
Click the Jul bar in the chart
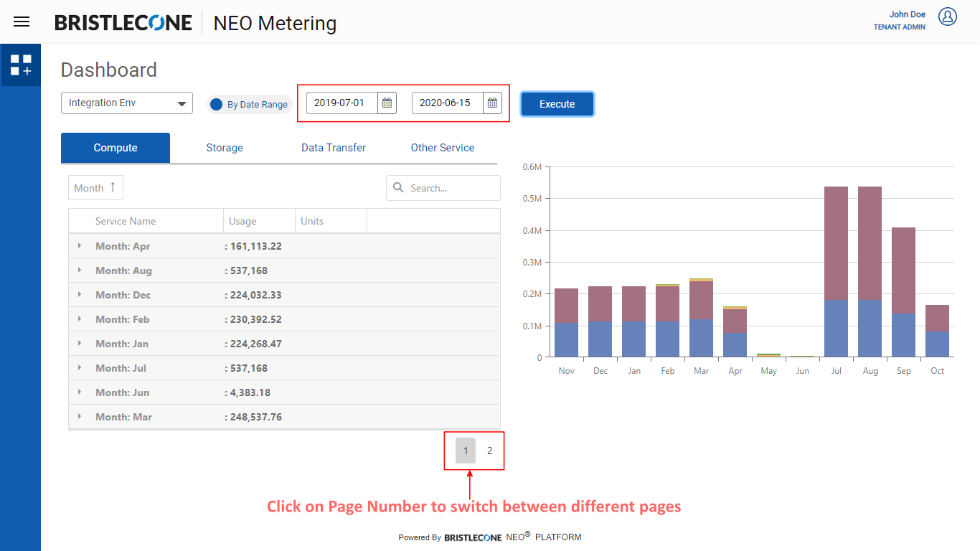pyautogui.click(x=837, y=273)
